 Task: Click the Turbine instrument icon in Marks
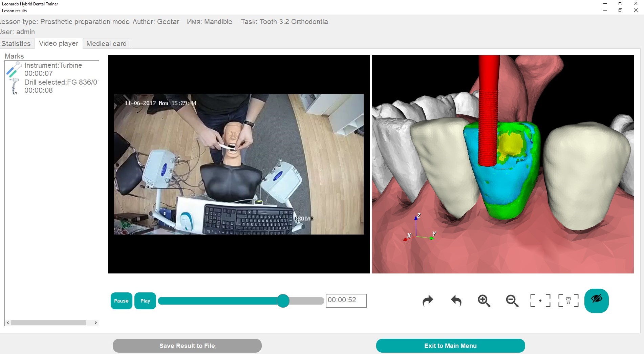tap(14, 69)
